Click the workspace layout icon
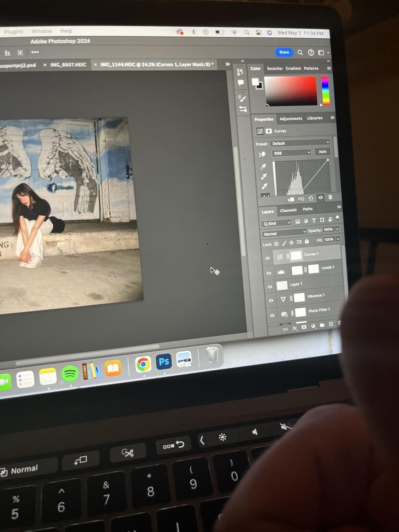The width and height of the screenshot is (399, 532). [x=321, y=53]
